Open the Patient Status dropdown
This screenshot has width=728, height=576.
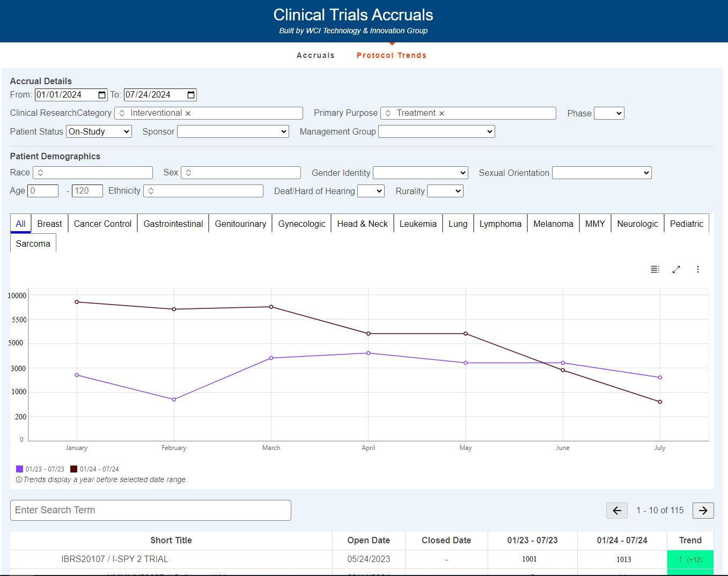click(x=99, y=131)
